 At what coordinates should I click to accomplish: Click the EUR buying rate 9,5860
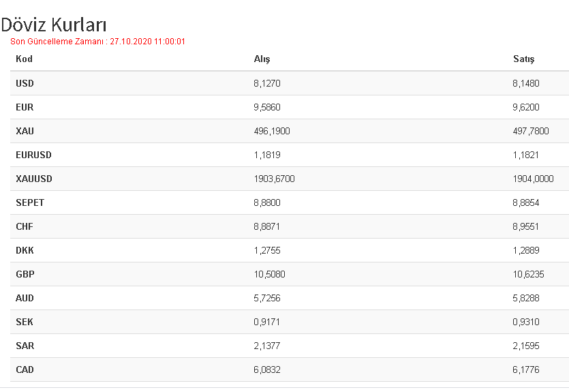(267, 108)
